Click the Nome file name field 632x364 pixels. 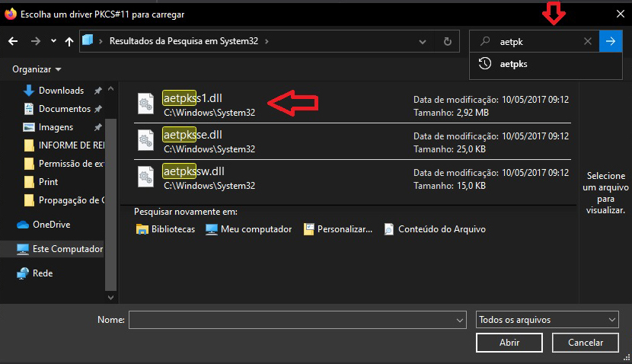tap(297, 320)
